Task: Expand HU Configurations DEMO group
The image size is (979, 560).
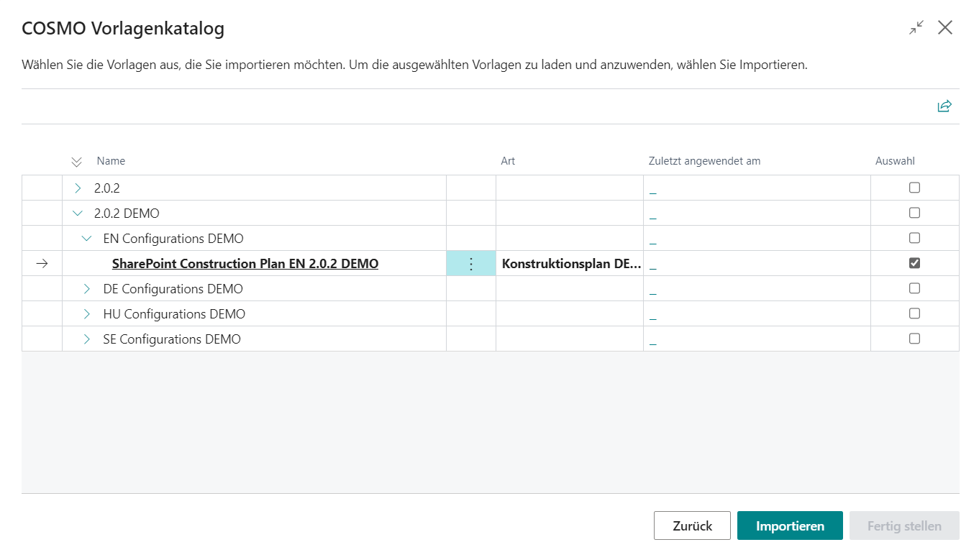Action: click(87, 314)
